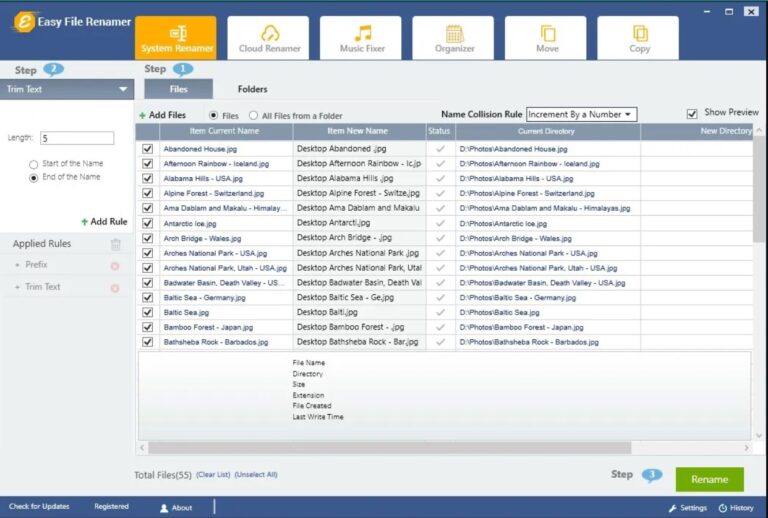Click horizontal scrollbar left arrow
The image size is (768, 518).
point(142,447)
